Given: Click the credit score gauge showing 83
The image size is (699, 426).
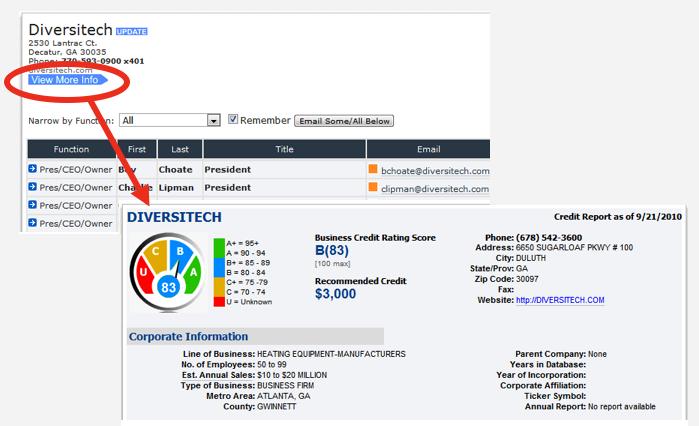Looking at the screenshot, I should [x=168, y=272].
